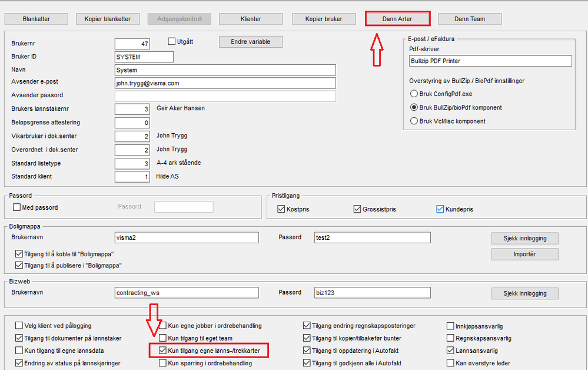Toggle the Utgått checkbox
This screenshot has height=370, width=588.
coord(172,41)
